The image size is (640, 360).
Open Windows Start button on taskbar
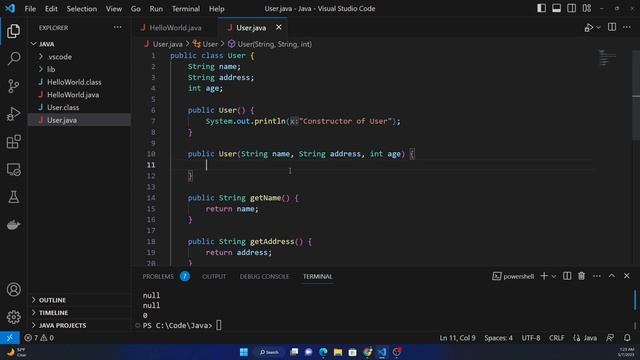pyautogui.click(x=244, y=352)
